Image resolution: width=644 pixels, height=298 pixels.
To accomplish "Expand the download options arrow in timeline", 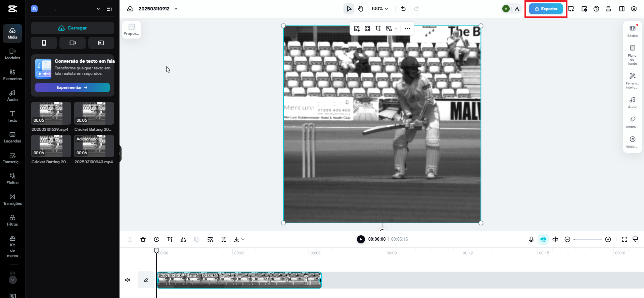I will (x=243, y=239).
